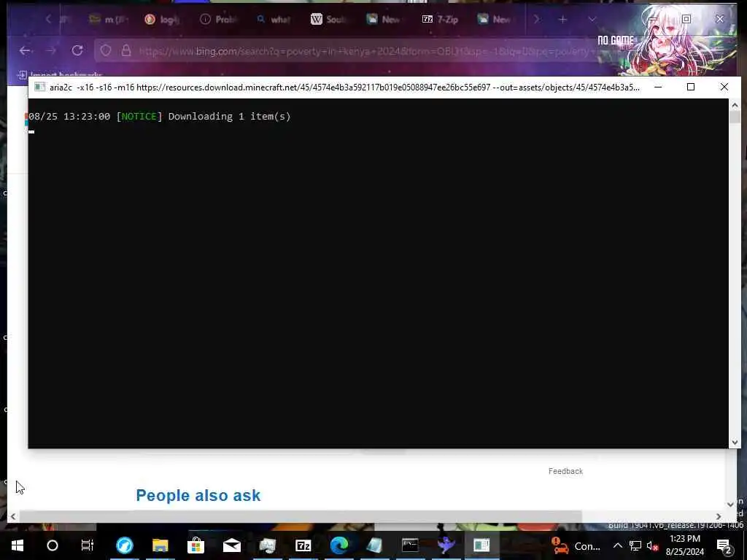
Task: Open Cortana search circle on taskbar
Action: (53, 545)
